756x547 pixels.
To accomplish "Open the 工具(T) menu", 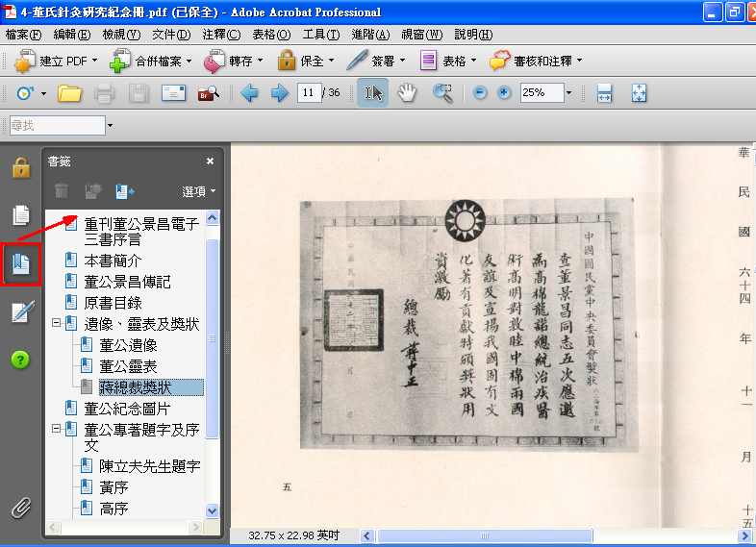I will 321,35.
